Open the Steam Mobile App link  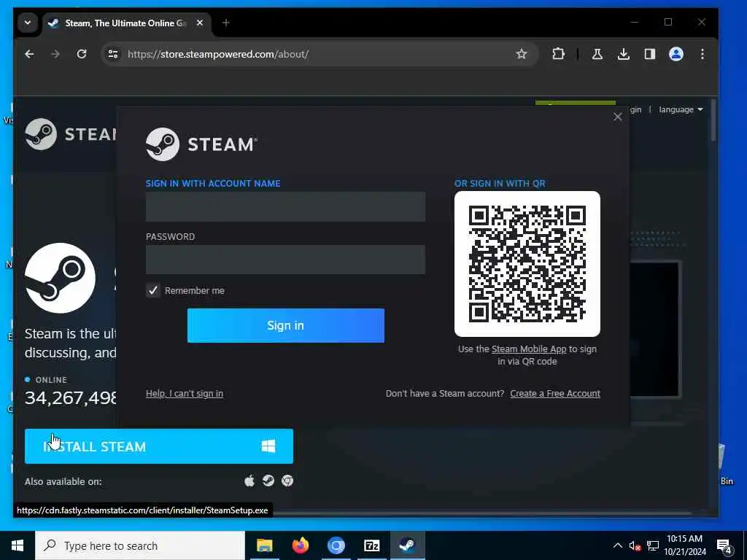[529, 349]
